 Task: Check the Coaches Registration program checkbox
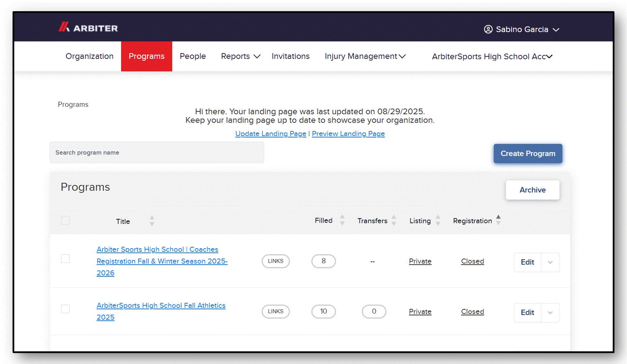tap(65, 259)
